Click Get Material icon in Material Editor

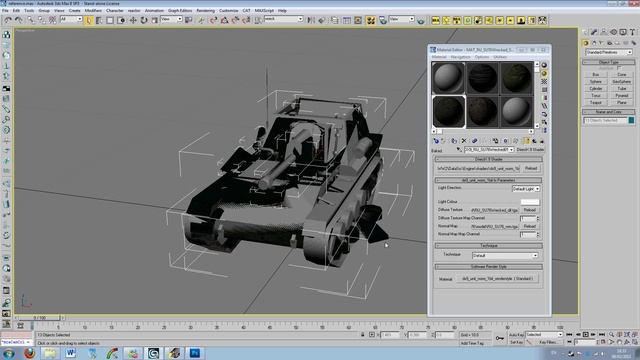point(436,141)
